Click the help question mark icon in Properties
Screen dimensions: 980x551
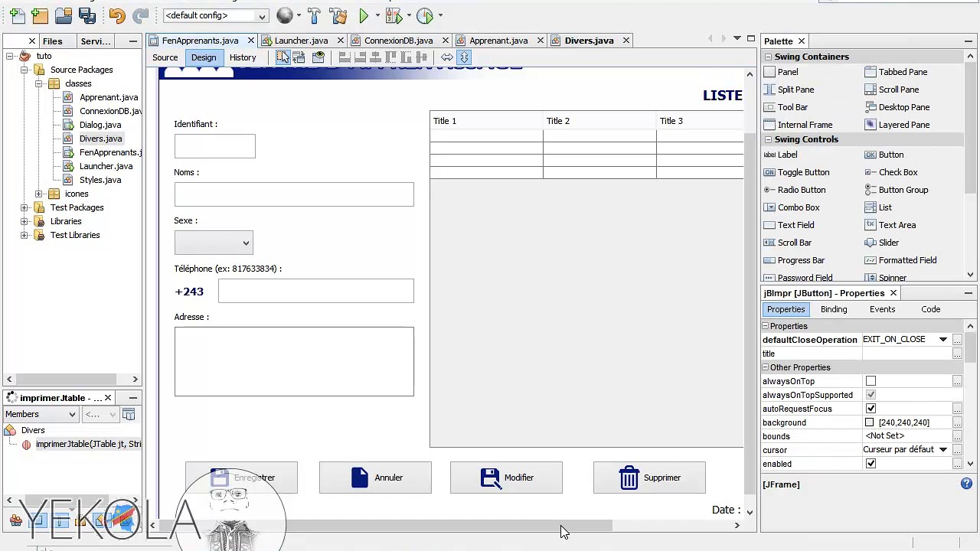(966, 484)
